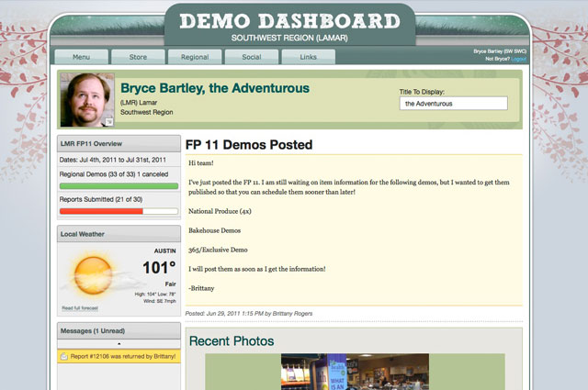Screen dimensions: 588x390
Task: Click the Recent Photos heading
Action: [x=232, y=341]
